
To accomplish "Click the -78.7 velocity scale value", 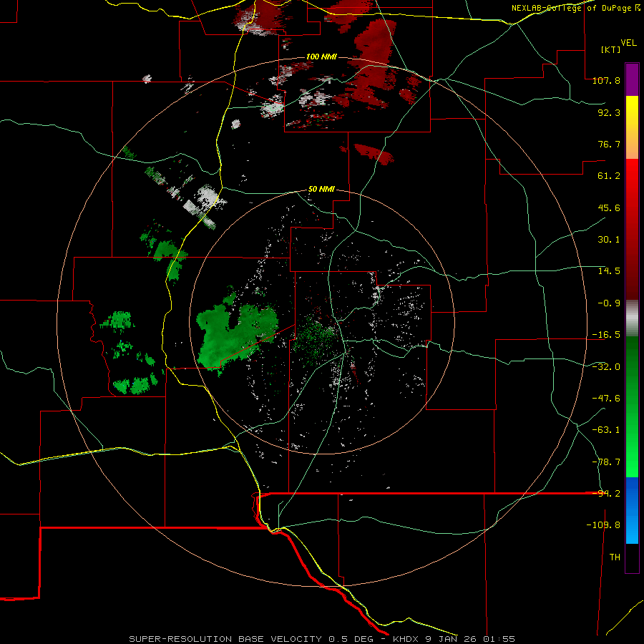I will pyautogui.click(x=606, y=462).
